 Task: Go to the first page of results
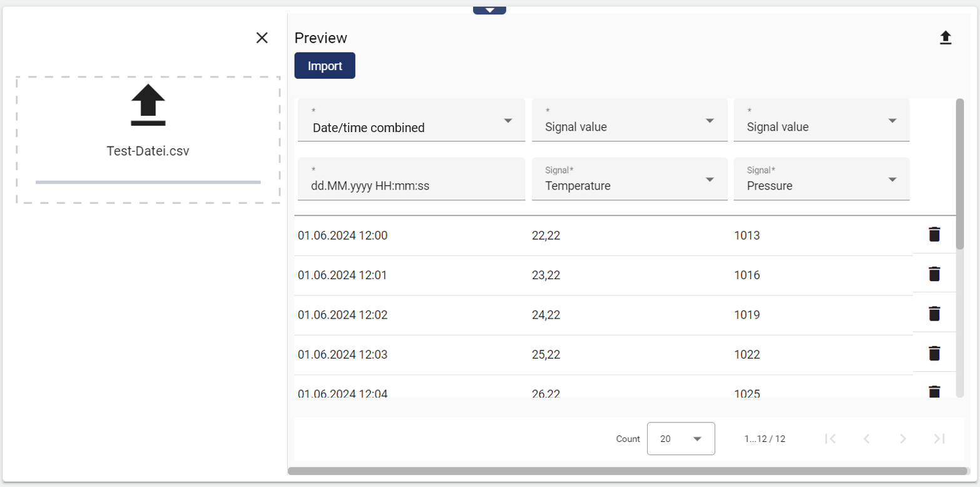point(830,439)
